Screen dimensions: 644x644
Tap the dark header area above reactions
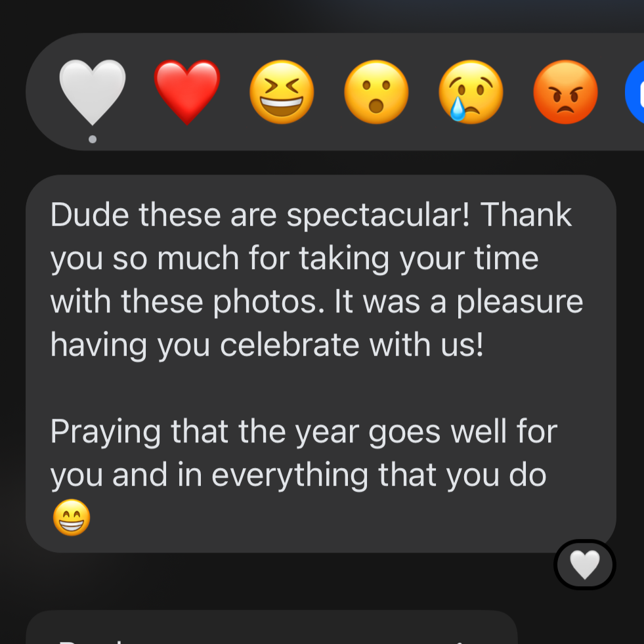click(x=322, y=16)
